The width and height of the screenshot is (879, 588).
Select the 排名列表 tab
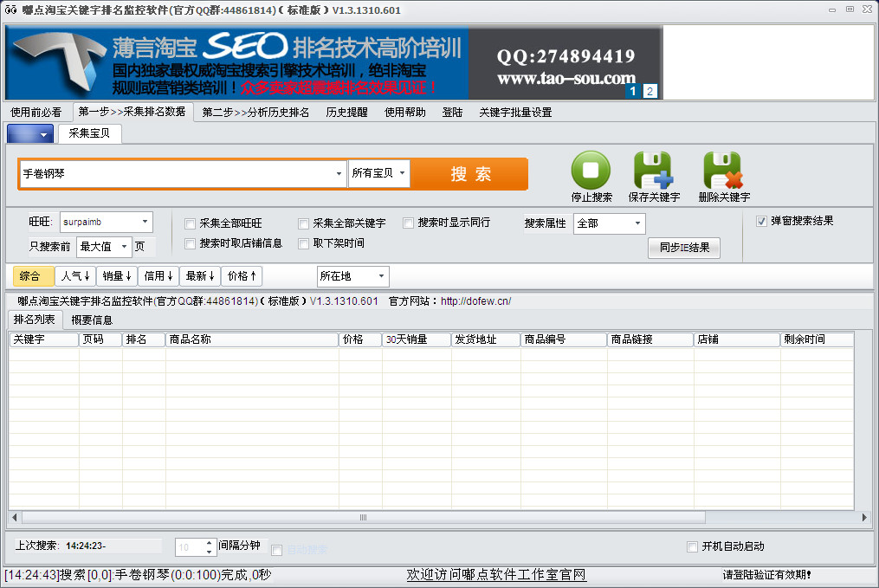[x=34, y=320]
